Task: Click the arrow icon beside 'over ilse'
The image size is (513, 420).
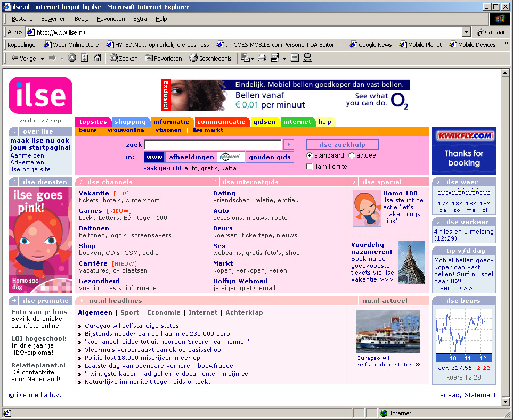Action: (14, 131)
